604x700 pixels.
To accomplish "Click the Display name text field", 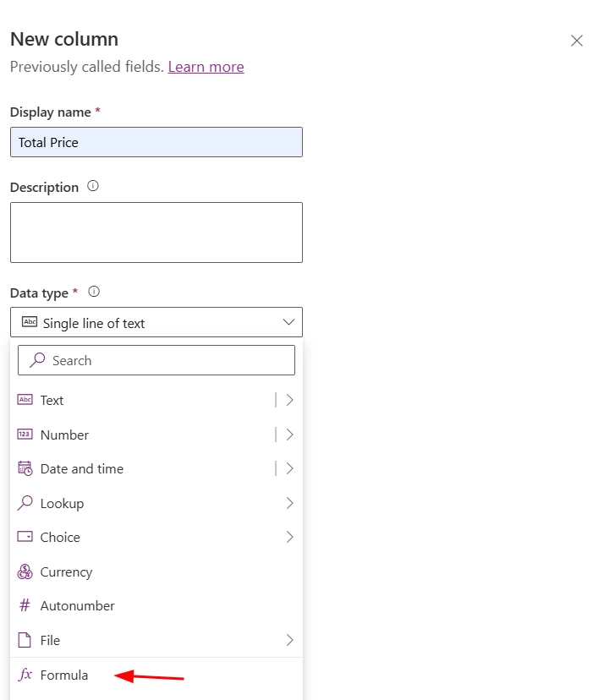I will (x=156, y=142).
